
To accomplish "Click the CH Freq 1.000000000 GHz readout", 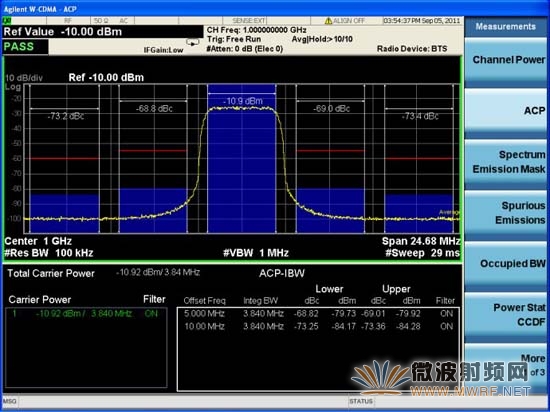I will point(257,30).
